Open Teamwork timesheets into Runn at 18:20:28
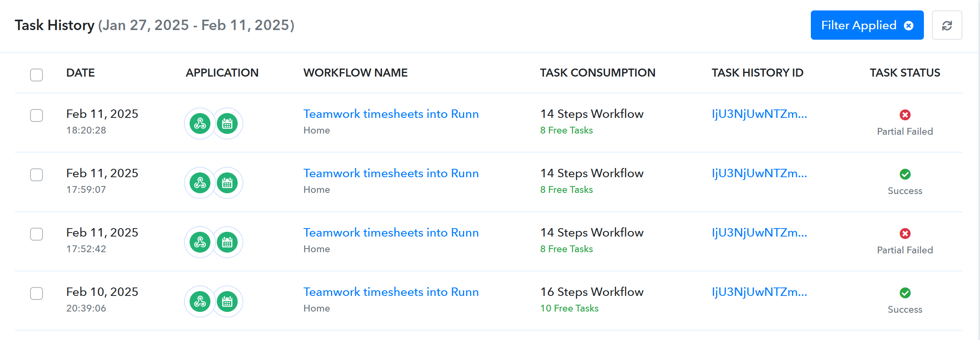This screenshot has height=340, width=980. coord(391,114)
